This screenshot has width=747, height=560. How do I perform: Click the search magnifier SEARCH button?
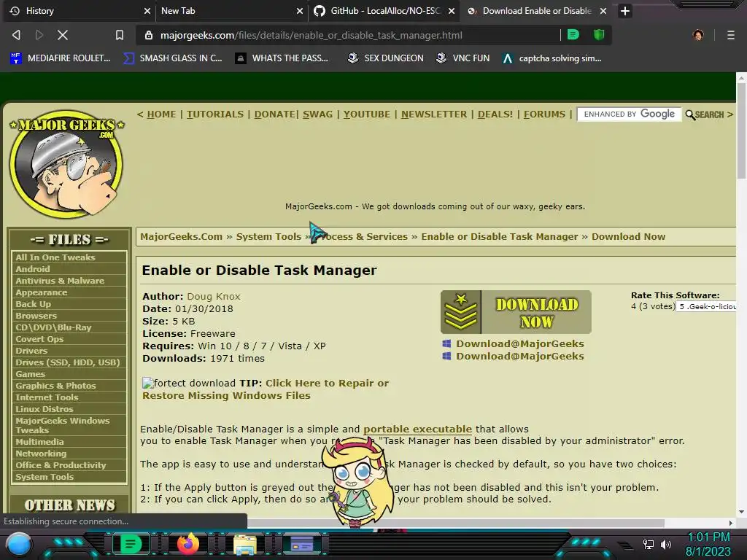click(709, 114)
